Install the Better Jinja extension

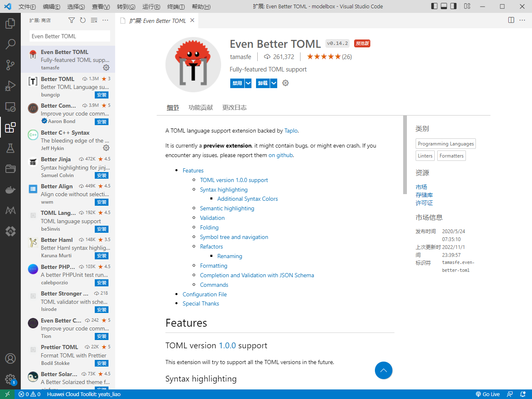[x=102, y=175]
